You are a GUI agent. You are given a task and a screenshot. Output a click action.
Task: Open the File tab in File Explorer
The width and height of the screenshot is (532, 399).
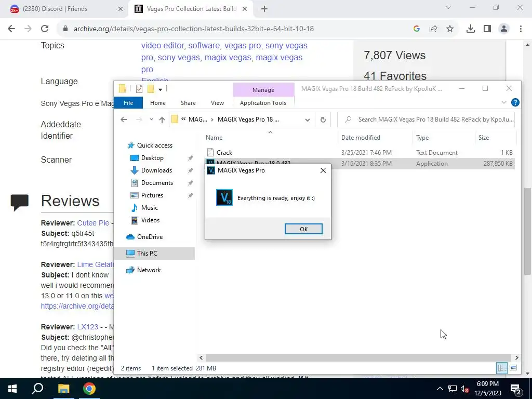[x=128, y=103]
